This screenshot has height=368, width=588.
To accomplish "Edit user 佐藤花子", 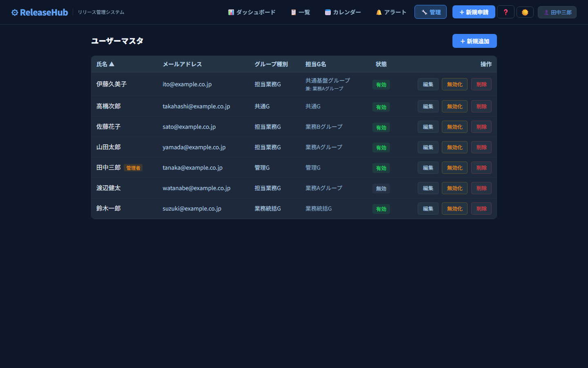I will pos(428,127).
